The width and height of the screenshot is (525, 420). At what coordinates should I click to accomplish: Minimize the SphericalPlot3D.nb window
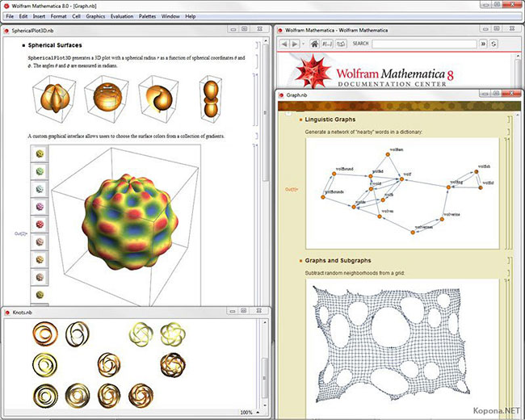[x=233, y=29]
